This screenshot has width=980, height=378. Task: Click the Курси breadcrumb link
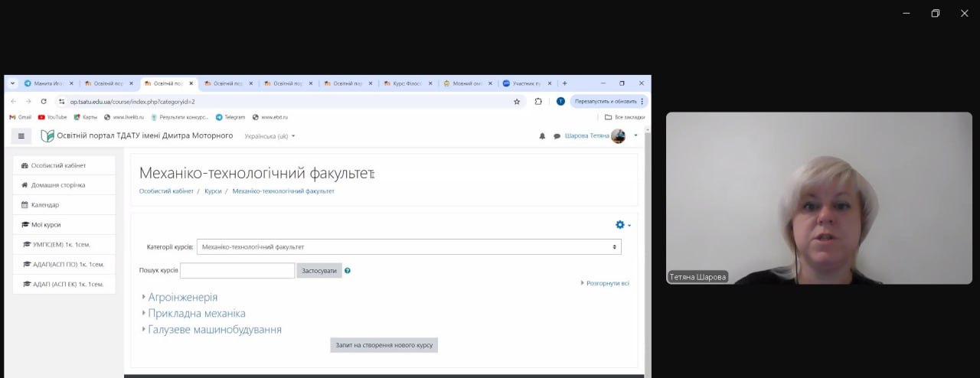click(x=213, y=191)
